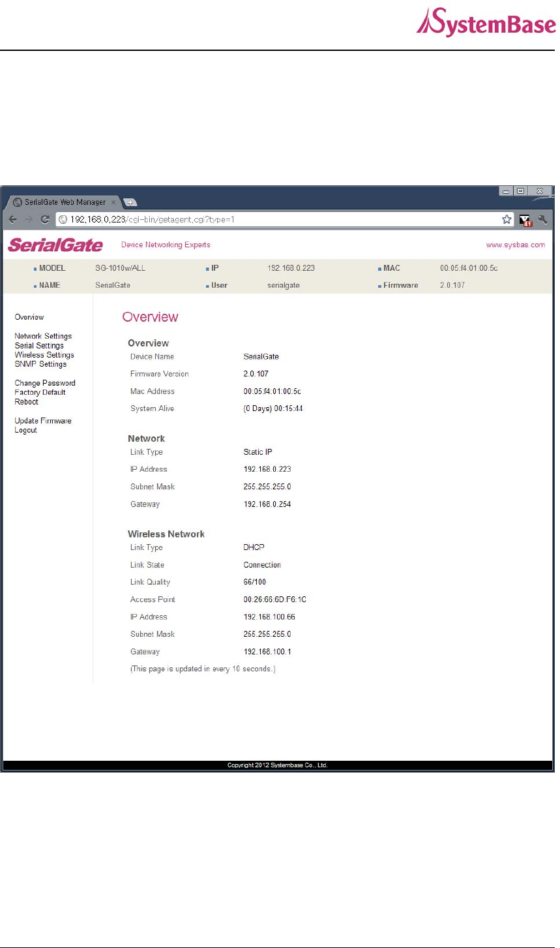
Task: Click the Device Networking Experts tagline
Action: click(166, 245)
